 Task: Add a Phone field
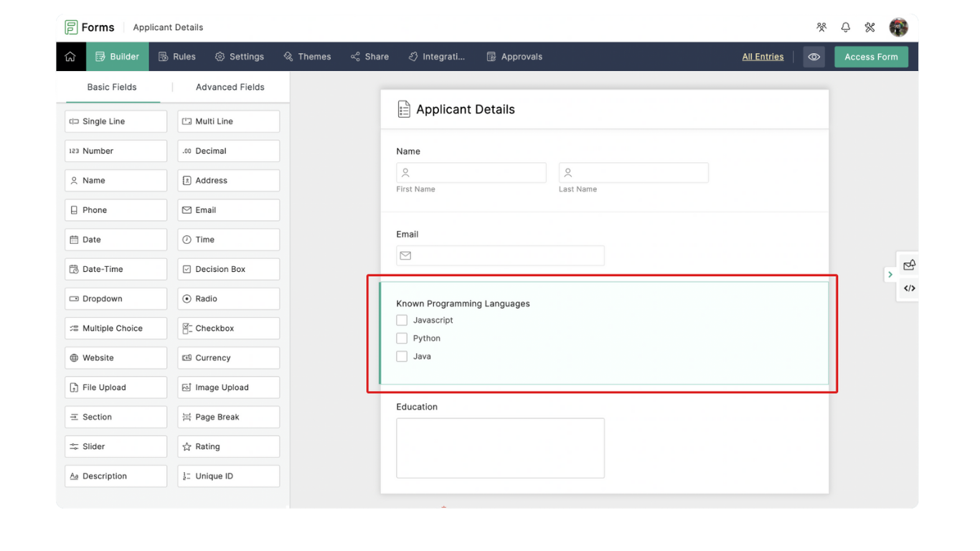coord(116,209)
